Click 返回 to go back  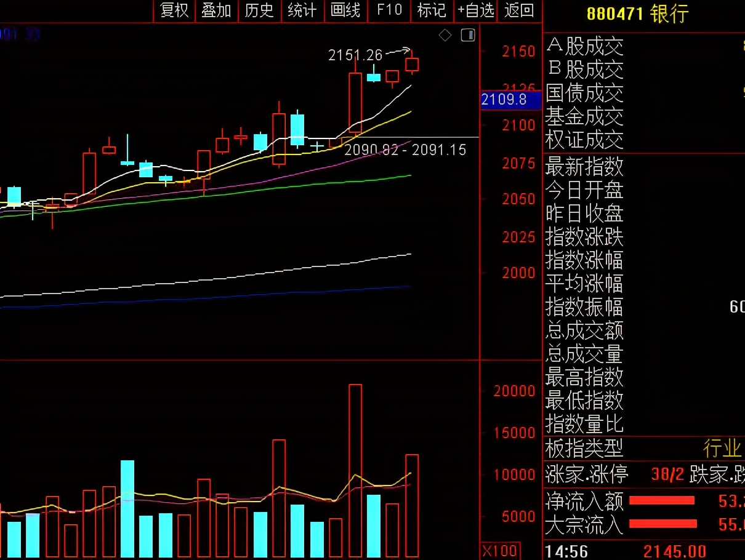pyautogui.click(x=519, y=11)
